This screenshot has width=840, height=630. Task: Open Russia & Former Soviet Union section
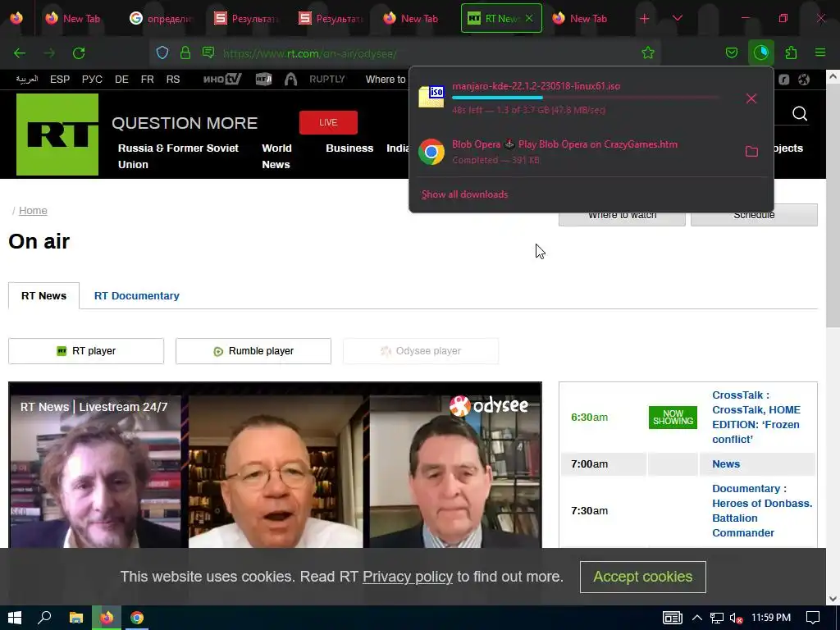pos(178,156)
